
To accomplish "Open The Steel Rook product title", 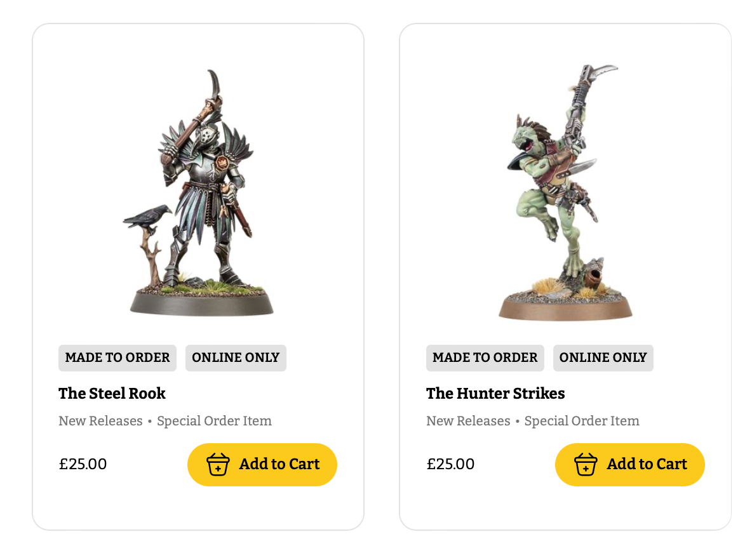I will (x=112, y=393).
